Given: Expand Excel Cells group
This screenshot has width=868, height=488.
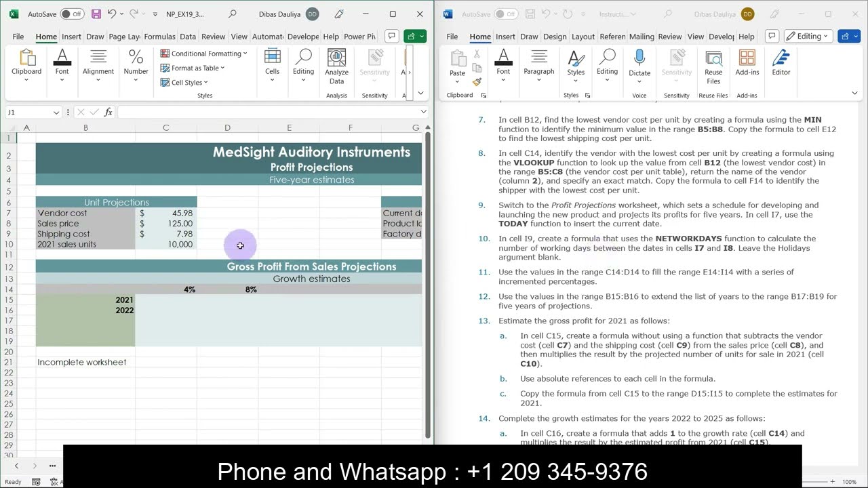Looking at the screenshot, I should click(x=272, y=65).
